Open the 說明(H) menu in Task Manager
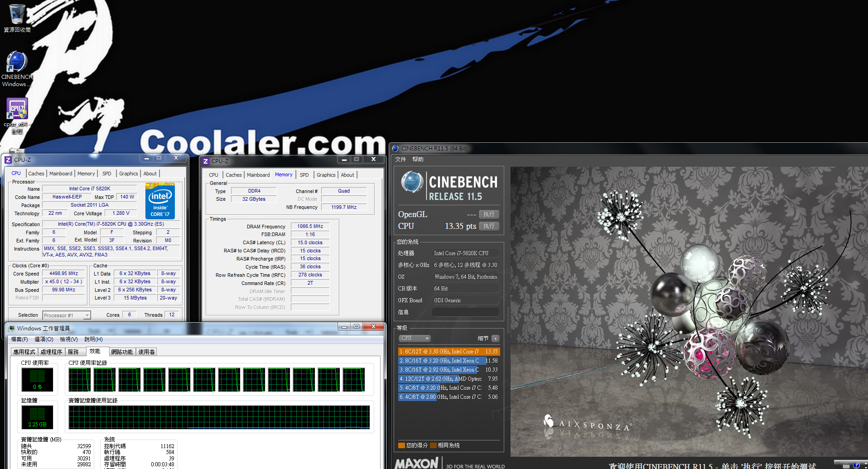 point(94,339)
